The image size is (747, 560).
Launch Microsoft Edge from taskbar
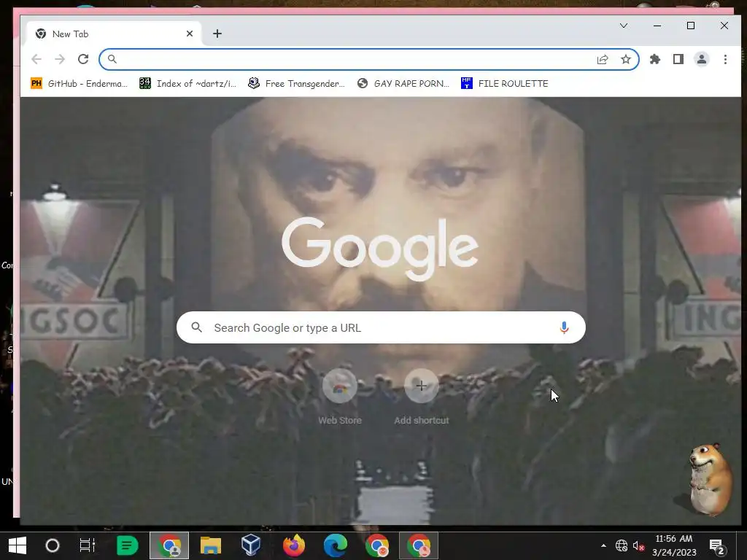click(336, 545)
